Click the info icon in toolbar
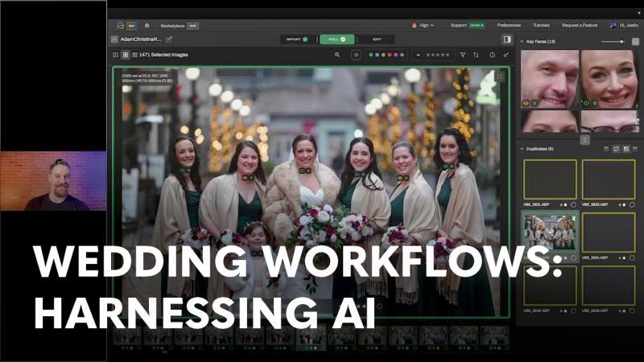 click(492, 55)
